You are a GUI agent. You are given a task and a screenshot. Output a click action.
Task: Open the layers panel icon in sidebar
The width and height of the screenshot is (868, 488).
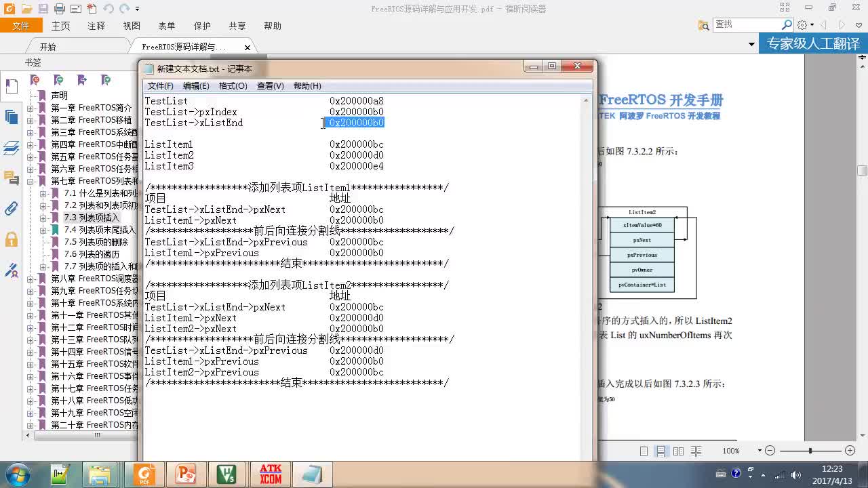pyautogui.click(x=12, y=148)
